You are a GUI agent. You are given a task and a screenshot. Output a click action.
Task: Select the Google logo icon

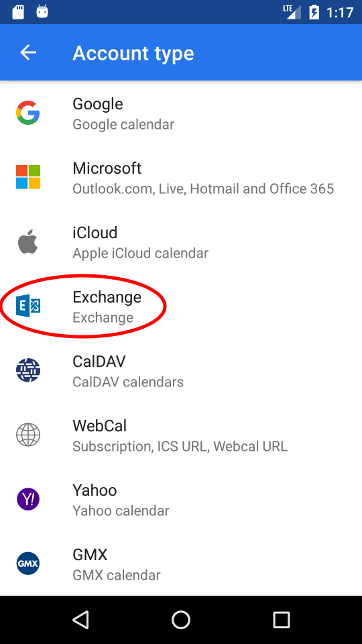pos(28,113)
